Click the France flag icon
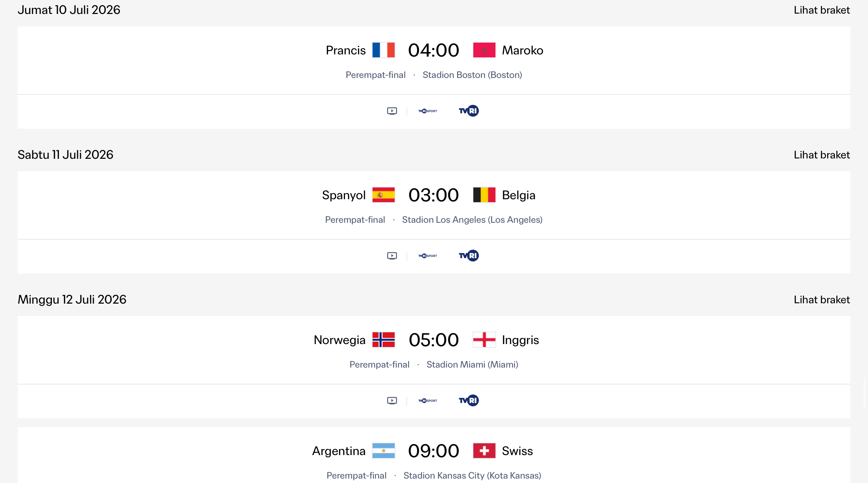Viewport: 868px width, 483px height. [x=383, y=50]
